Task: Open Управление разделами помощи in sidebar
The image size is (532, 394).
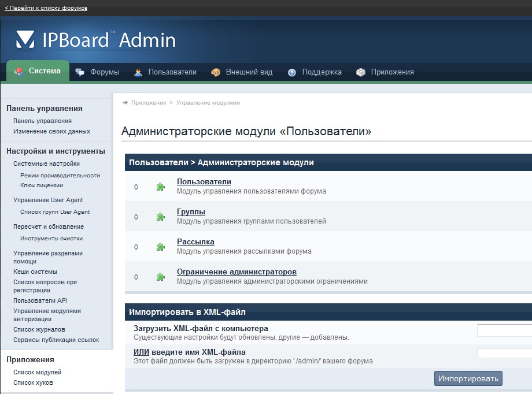Action: [48, 257]
